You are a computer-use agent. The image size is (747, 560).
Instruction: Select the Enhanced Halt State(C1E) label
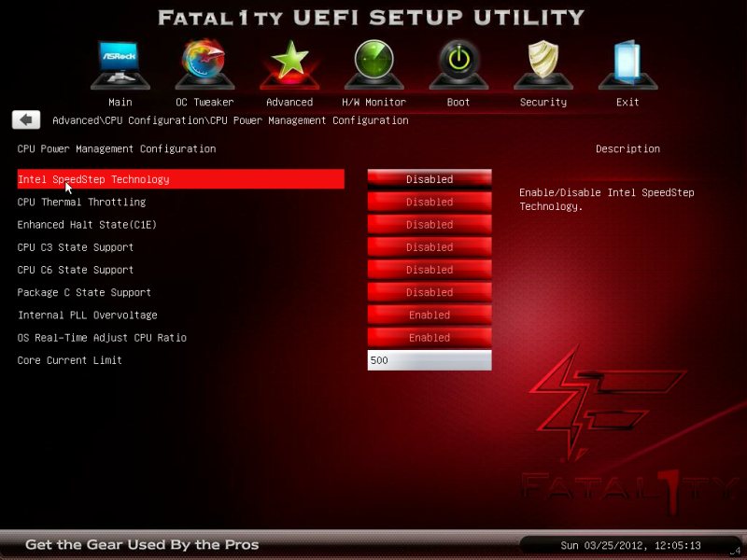[87, 224]
